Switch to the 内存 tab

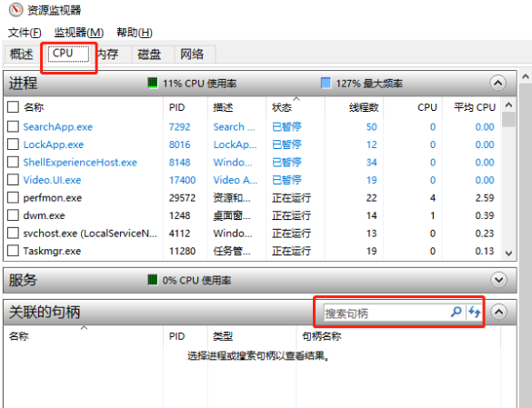(x=111, y=55)
